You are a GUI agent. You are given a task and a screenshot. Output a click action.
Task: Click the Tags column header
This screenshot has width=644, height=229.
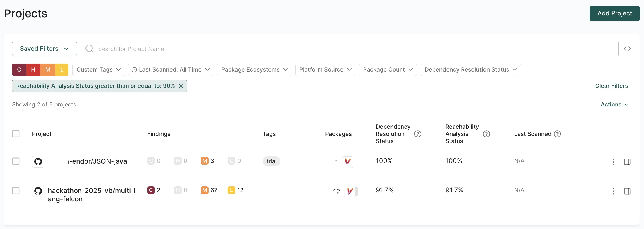click(269, 134)
